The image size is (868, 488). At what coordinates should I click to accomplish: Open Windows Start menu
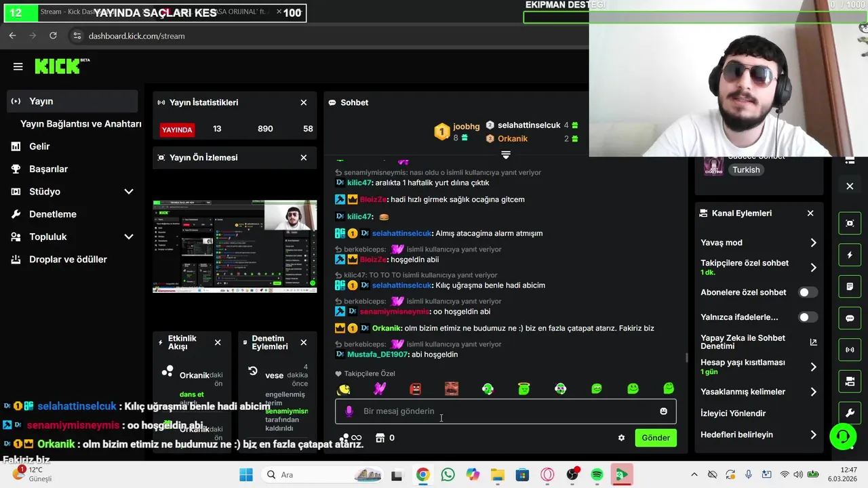click(x=246, y=474)
